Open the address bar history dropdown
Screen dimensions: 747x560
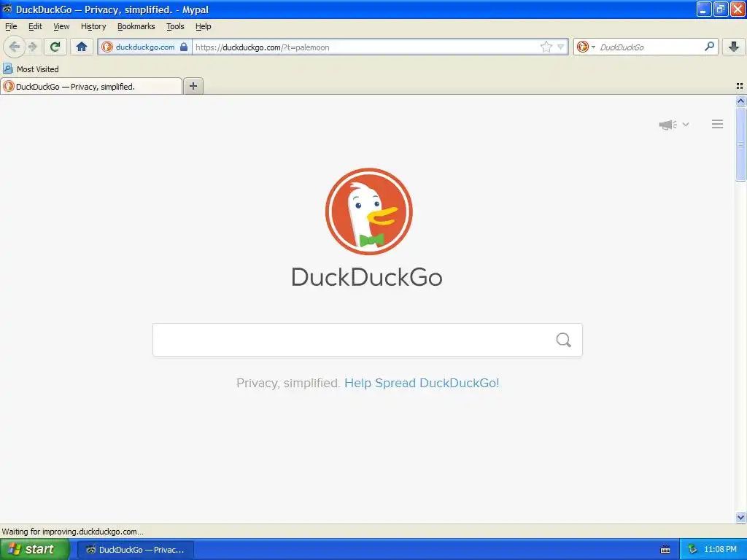pyautogui.click(x=561, y=47)
